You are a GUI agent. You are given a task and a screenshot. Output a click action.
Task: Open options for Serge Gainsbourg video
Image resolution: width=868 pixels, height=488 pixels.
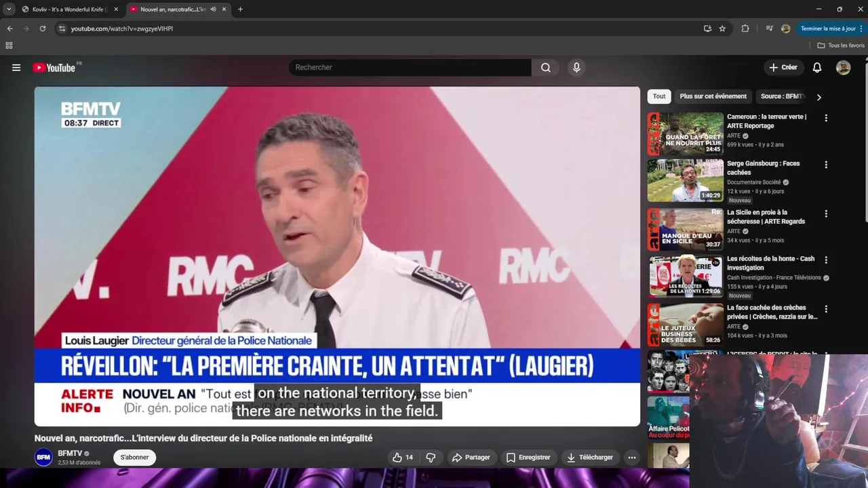[826, 165]
